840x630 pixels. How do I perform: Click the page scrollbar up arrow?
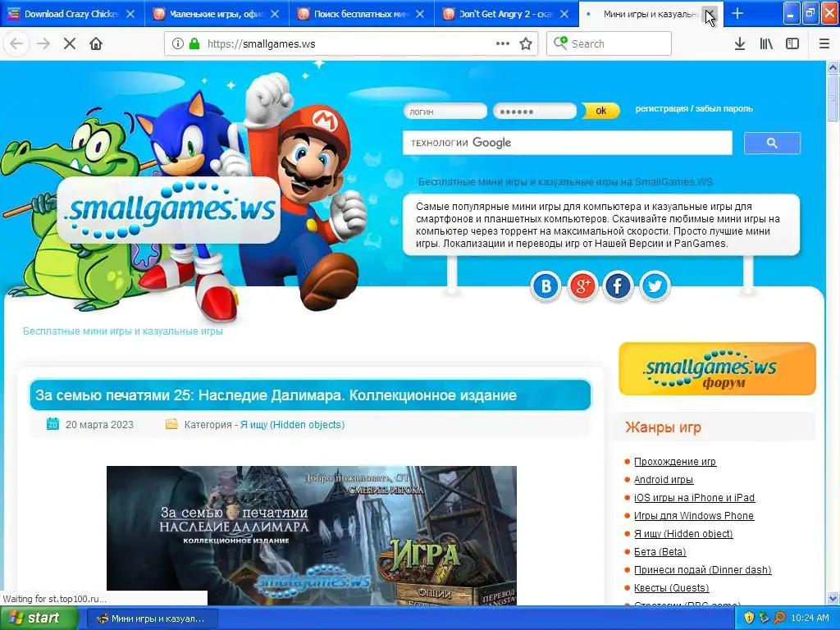pyautogui.click(x=833, y=68)
